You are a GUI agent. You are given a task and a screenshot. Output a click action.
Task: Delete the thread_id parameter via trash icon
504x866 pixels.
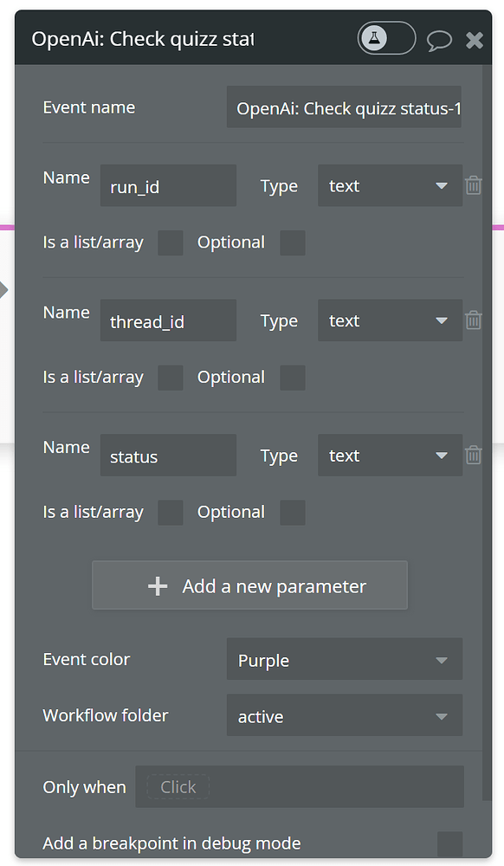473,320
